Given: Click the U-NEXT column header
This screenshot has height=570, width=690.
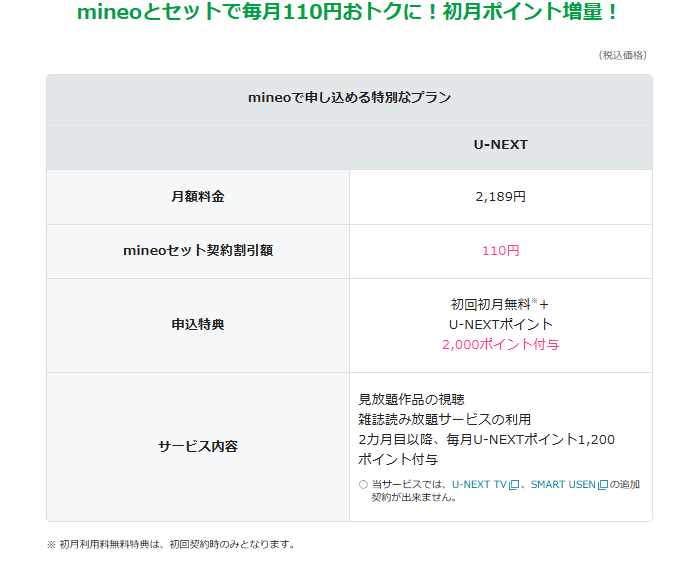Looking at the screenshot, I should 500,144.
